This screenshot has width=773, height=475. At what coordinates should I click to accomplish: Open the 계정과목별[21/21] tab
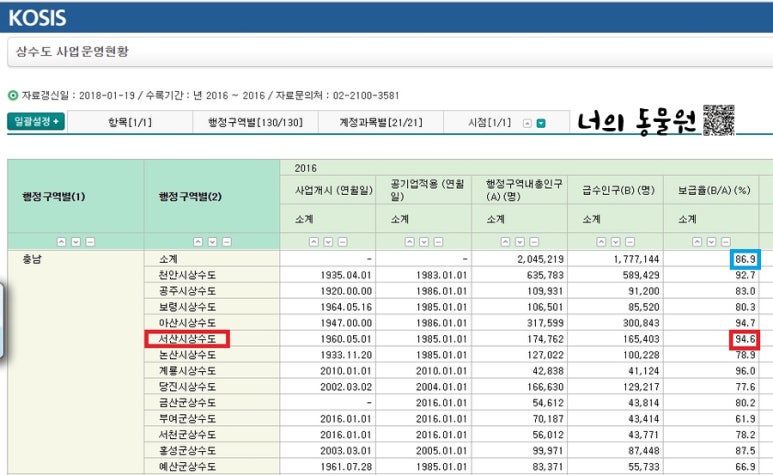coord(381,122)
